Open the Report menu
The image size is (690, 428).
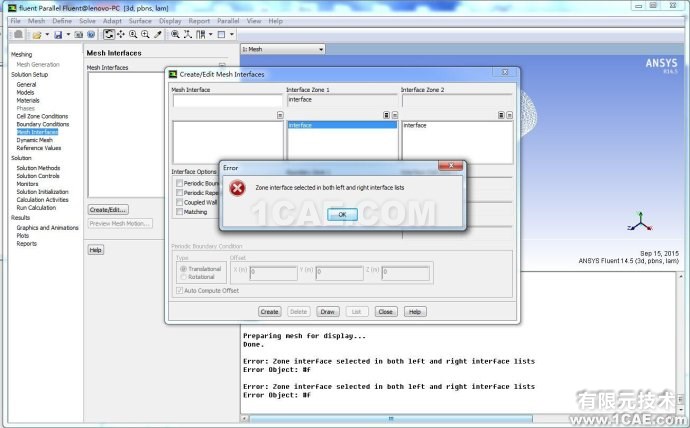[x=199, y=21]
